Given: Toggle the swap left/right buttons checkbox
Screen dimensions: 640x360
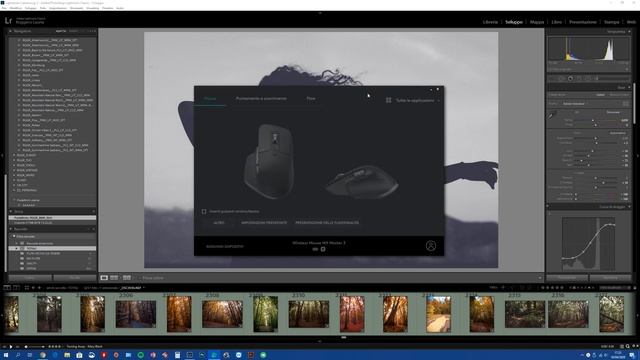Looking at the screenshot, I should (x=204, y=211).
